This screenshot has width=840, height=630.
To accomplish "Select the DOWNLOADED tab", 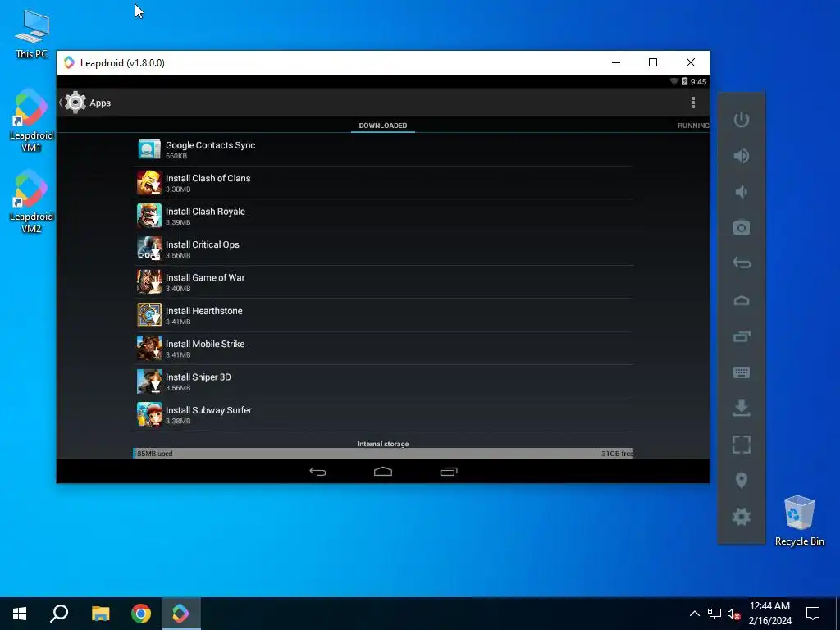I will pyautogui.click(x=383, y=126).
